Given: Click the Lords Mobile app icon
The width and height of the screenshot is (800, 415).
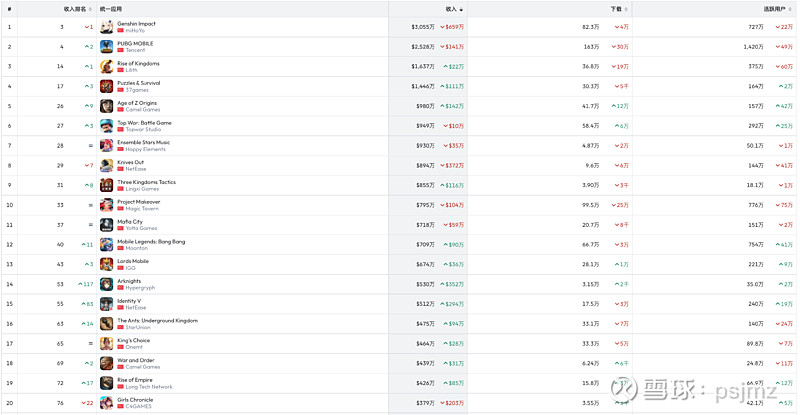Looking at the screenshot, I should pos(106,264).
